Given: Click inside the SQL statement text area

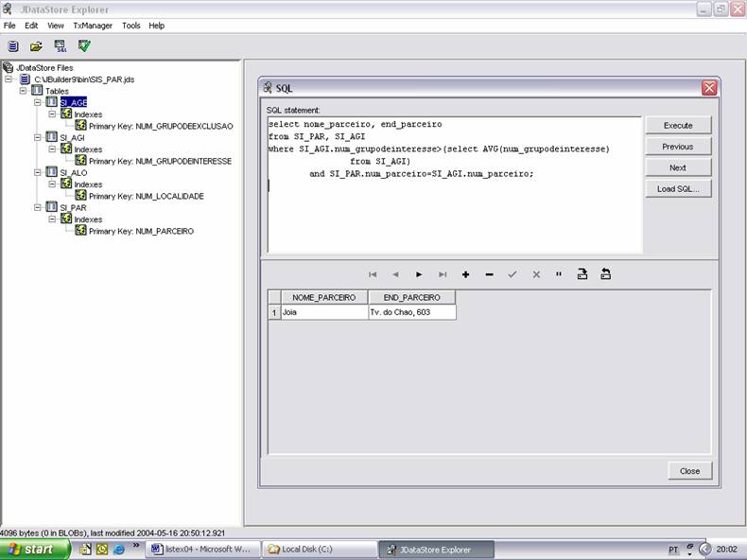Looking at the screenshot, I should pos(455,184).
